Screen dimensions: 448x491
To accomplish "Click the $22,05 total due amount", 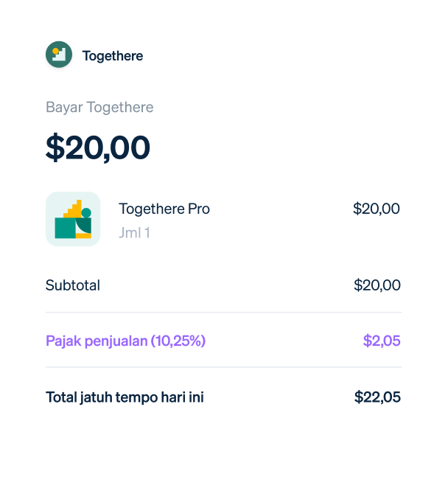I will click(377, 397).
